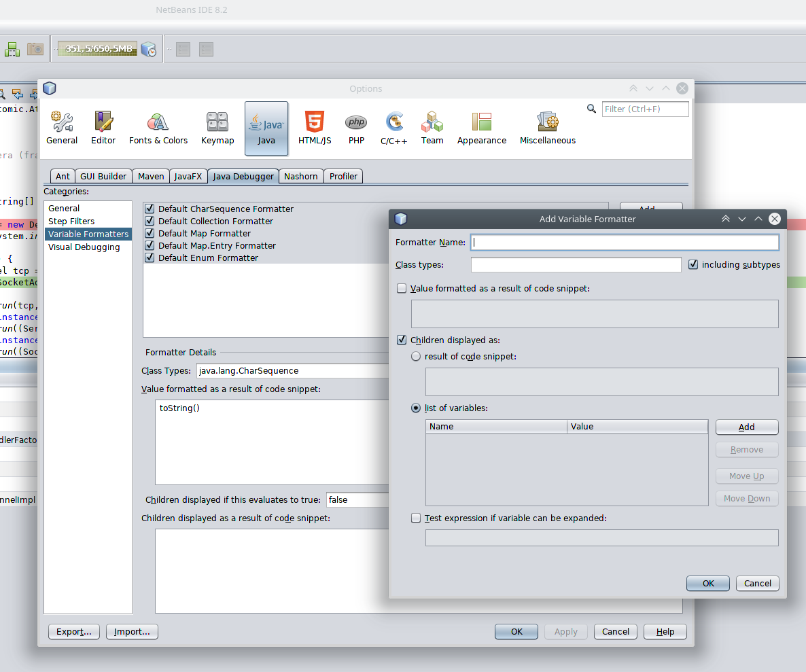Click the Children displayed 'false' field
This screenshot has height=672, width=806.
tap(357, 499)
